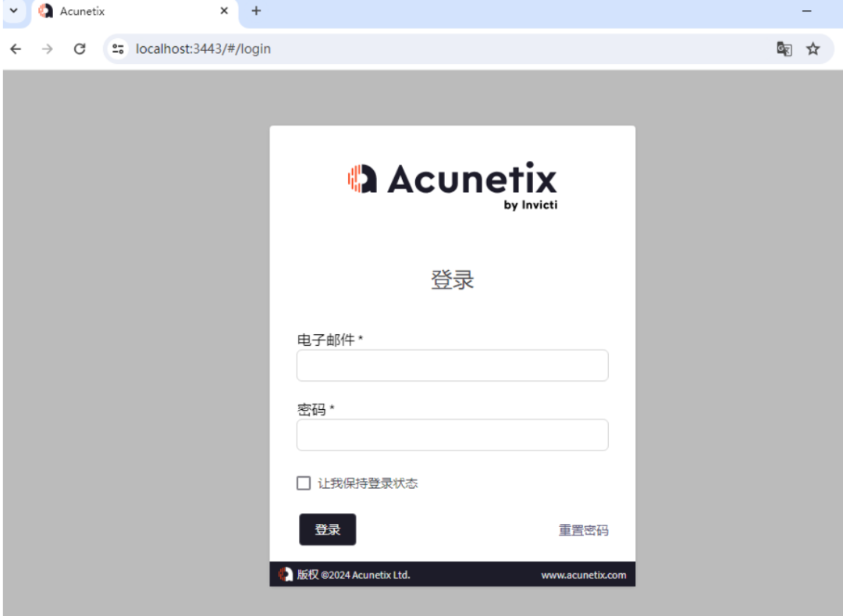843x616 pixels.
Task: Click the small Acunetix icon in the footer
Action: click(x=286, y=574)
